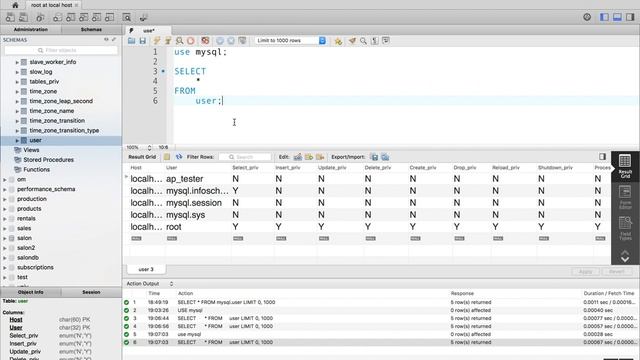
Task: Reconnect to DBMS toolbar icon
Action: pyautogui.click(x=143, y=18)
